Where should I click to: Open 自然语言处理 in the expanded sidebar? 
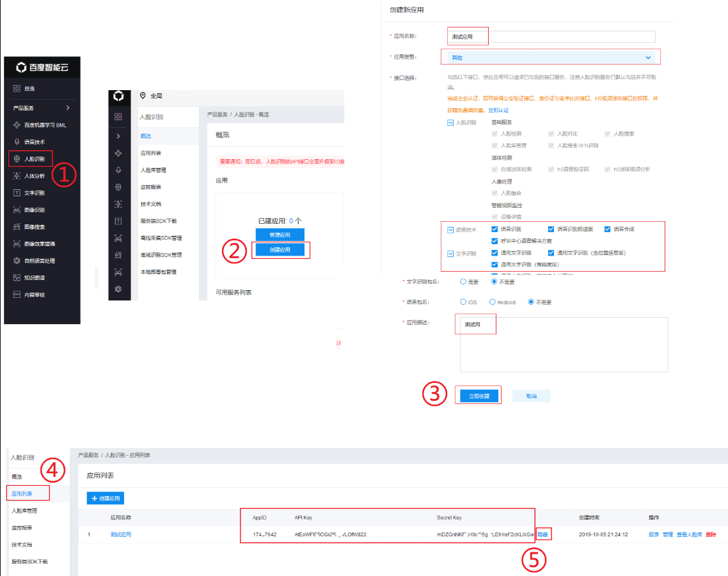[x=35, y=261]
